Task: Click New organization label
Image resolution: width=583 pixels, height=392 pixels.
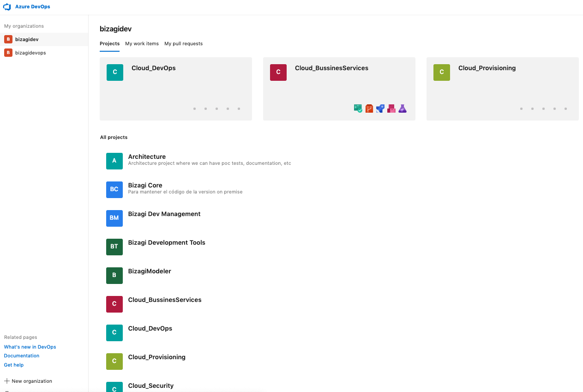Action: (32, 381)
